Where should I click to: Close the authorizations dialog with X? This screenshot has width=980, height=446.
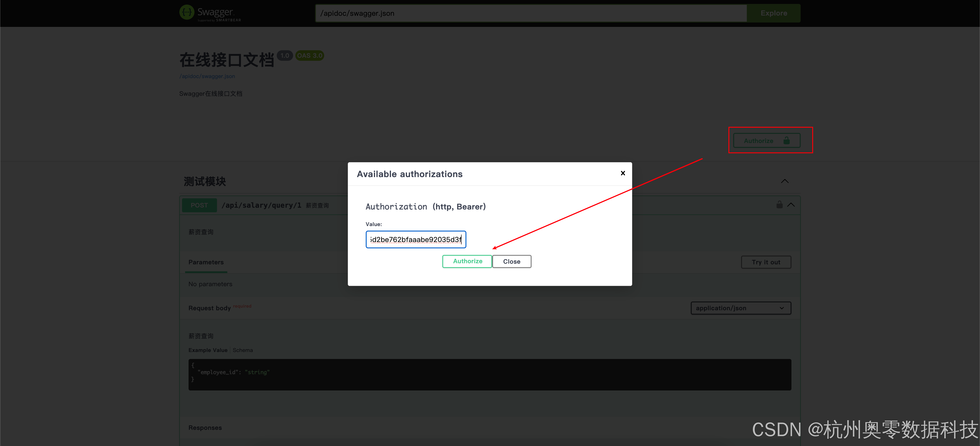[x=623, y=173]
